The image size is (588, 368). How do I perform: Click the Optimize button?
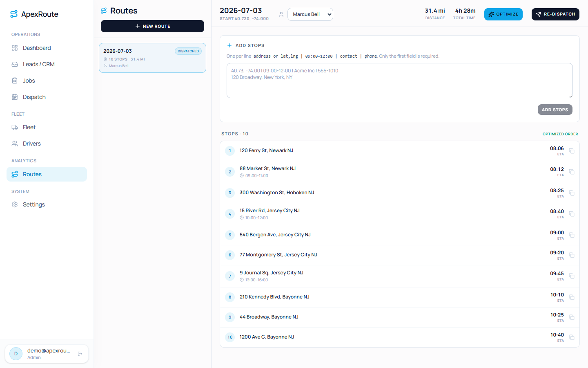pos(503,14)
